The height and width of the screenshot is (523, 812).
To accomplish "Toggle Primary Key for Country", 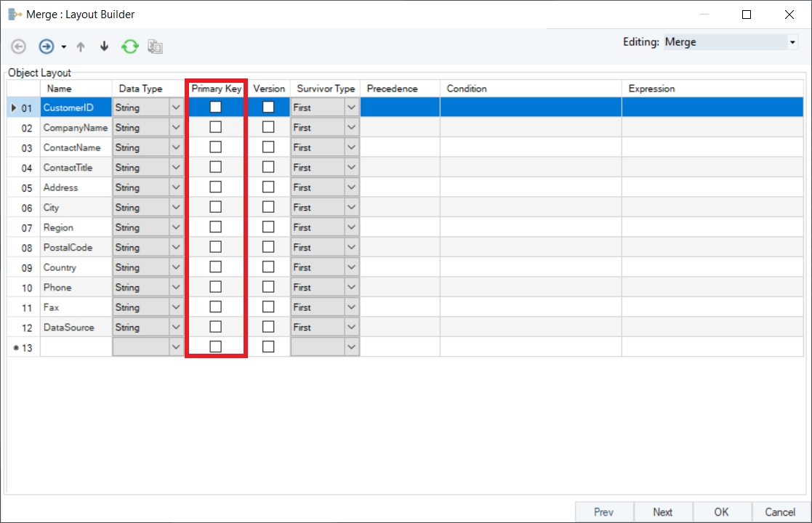I will point(215,267).
